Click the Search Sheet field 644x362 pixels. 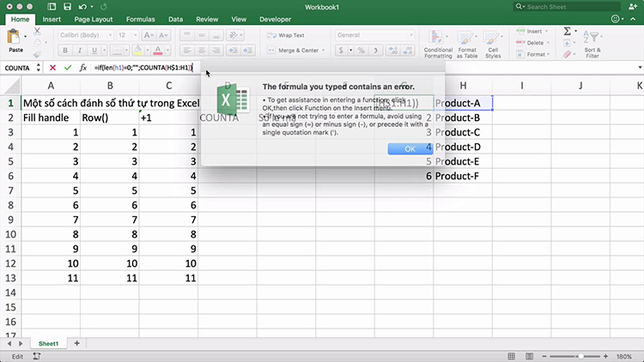568,7
